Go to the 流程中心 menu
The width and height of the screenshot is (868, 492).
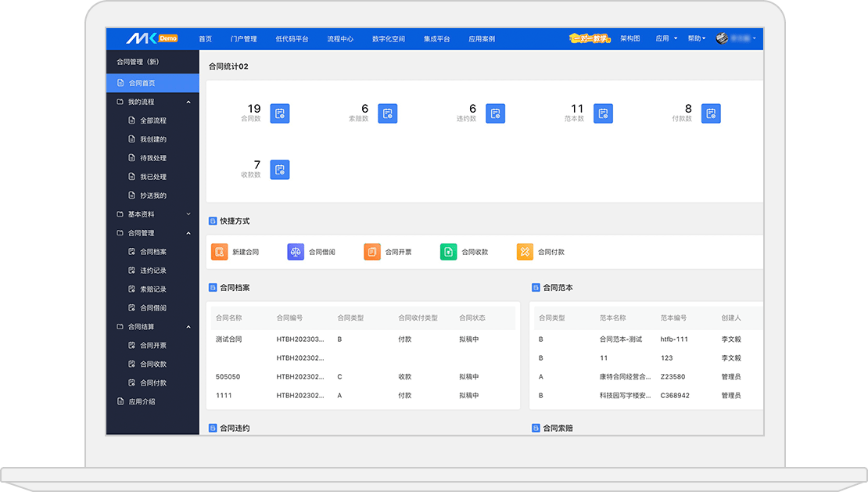339,38
